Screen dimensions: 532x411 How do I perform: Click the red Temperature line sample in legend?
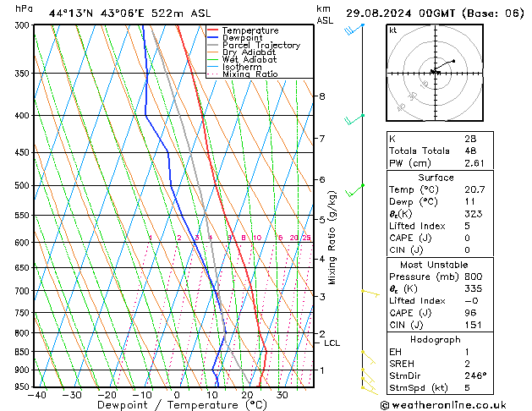212,30
